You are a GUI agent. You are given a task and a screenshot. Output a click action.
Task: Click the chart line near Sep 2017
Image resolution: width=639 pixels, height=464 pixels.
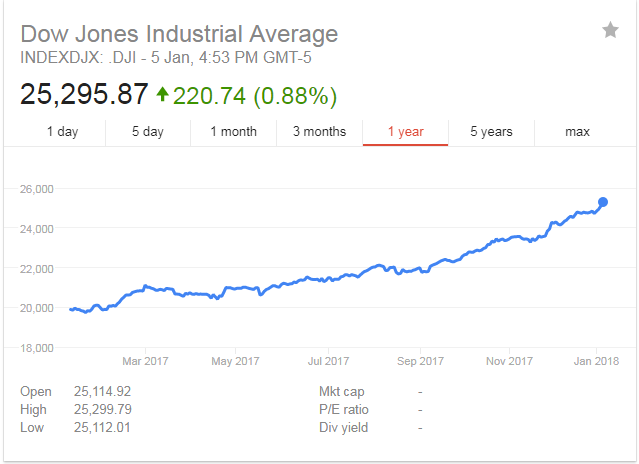pos(420,271)
